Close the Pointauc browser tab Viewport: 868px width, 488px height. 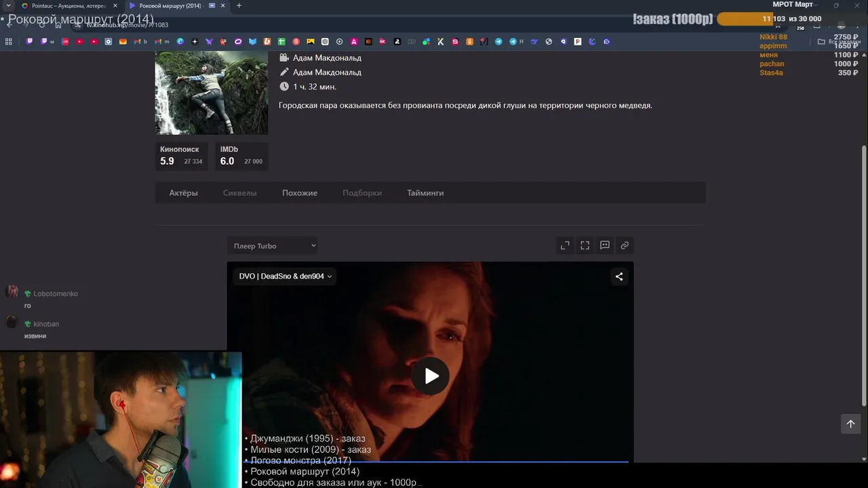pyautogui.click(x=115, y=5)
